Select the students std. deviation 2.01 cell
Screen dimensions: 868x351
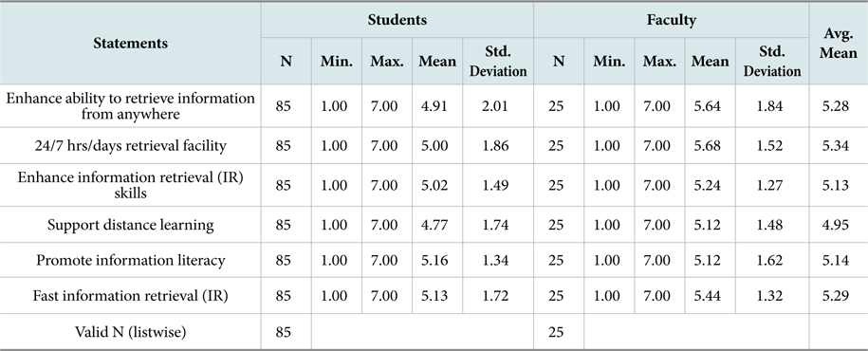[x=497, y=105]
